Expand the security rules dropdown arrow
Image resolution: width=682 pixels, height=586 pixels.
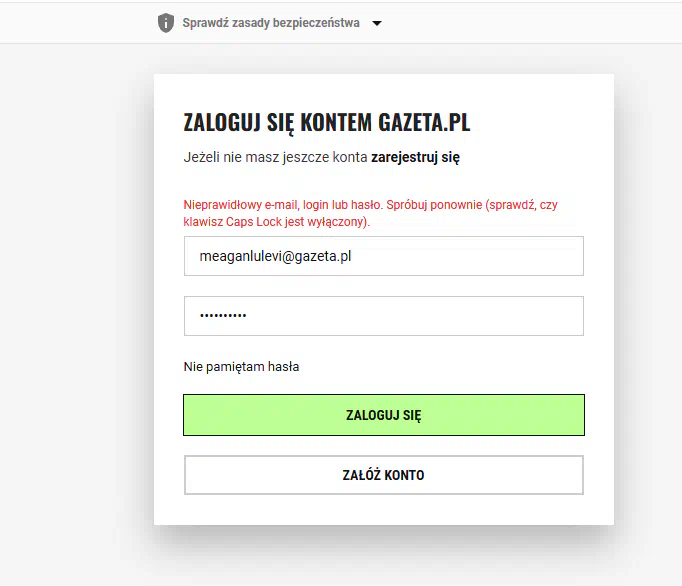[x=377, y=23]
